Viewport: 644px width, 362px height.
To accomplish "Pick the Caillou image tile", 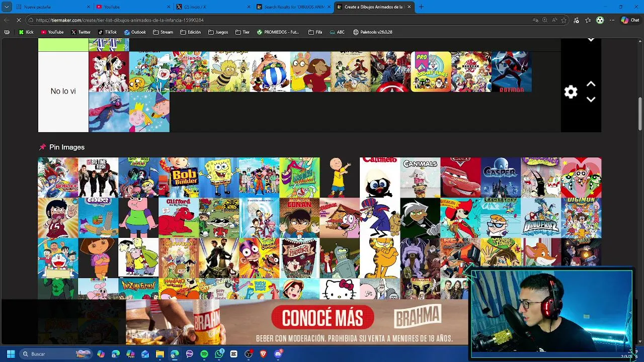I will pyautogui.click(x=340, y=177).
